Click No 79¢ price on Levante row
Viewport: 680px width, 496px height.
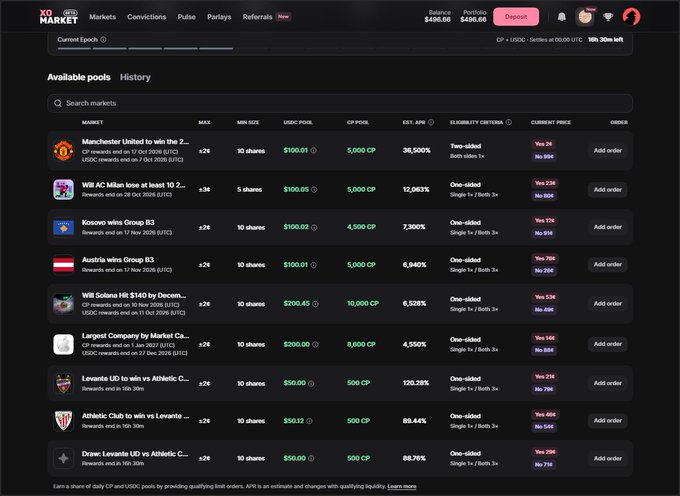pos(544,389)
